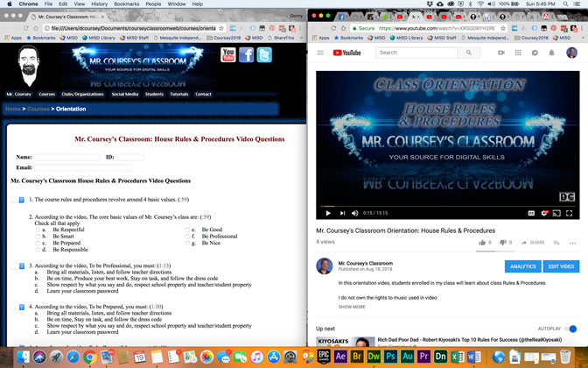Toggle the Autoplay switch off

571,329
